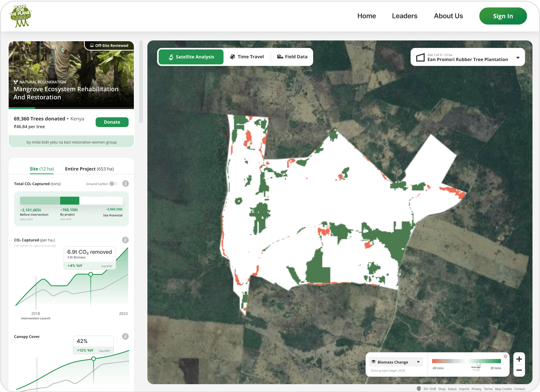Donate to the Kenya mangrove project
The image size is (540, 392).
coord(112,122)
